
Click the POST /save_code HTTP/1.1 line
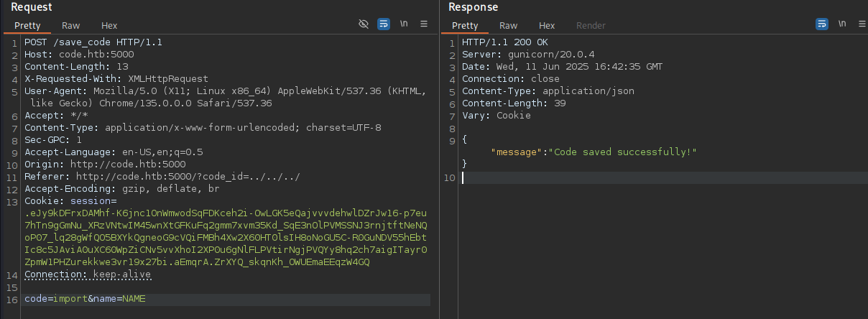click(x=93, y=42)
